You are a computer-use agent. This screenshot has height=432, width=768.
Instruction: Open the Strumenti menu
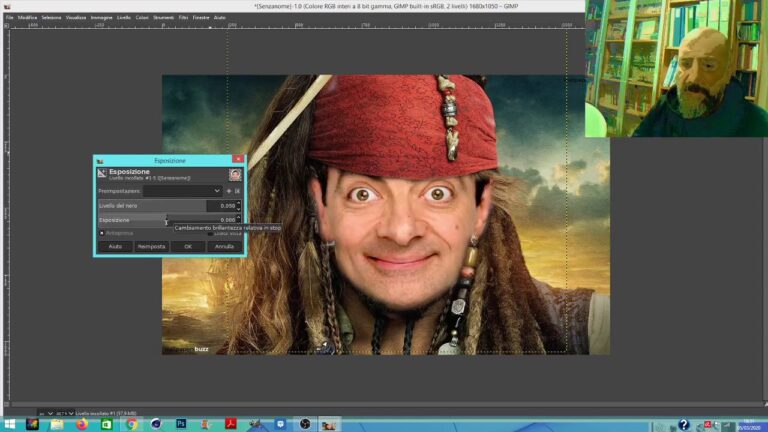tap(164, 18)
